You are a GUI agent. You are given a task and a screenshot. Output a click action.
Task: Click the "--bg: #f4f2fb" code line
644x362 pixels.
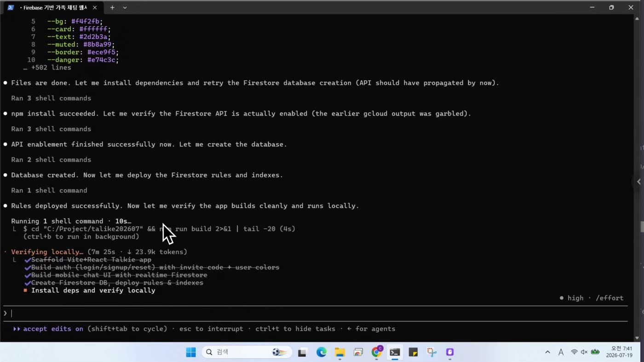(75, 22)
